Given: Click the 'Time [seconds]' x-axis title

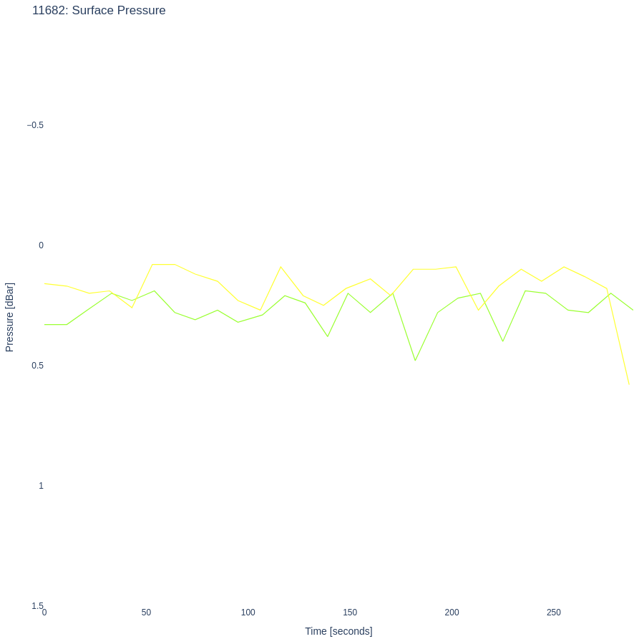Looking at the screenshot, I should [x=338, y=631].
